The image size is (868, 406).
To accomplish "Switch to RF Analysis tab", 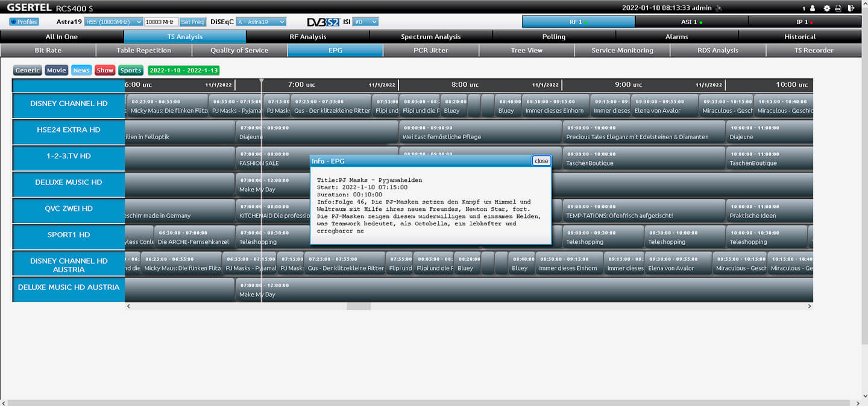I will [308, 37].
